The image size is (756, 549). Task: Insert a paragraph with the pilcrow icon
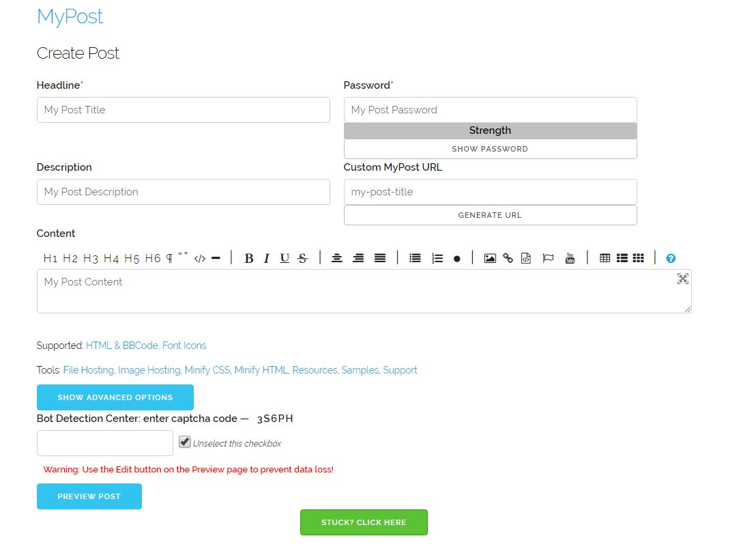tap(170, 259)
